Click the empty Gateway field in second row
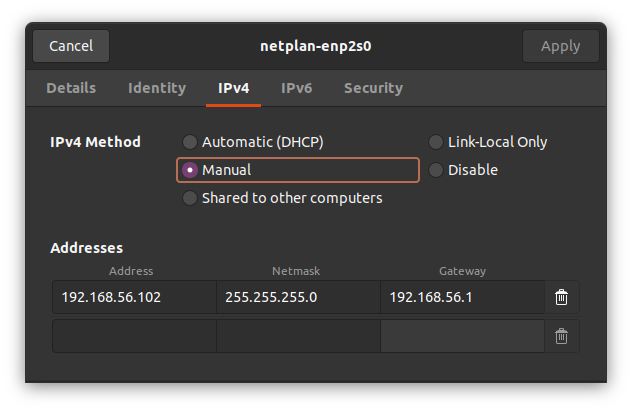632x411 pixels. pyautogui.click(x=462, y=336)
